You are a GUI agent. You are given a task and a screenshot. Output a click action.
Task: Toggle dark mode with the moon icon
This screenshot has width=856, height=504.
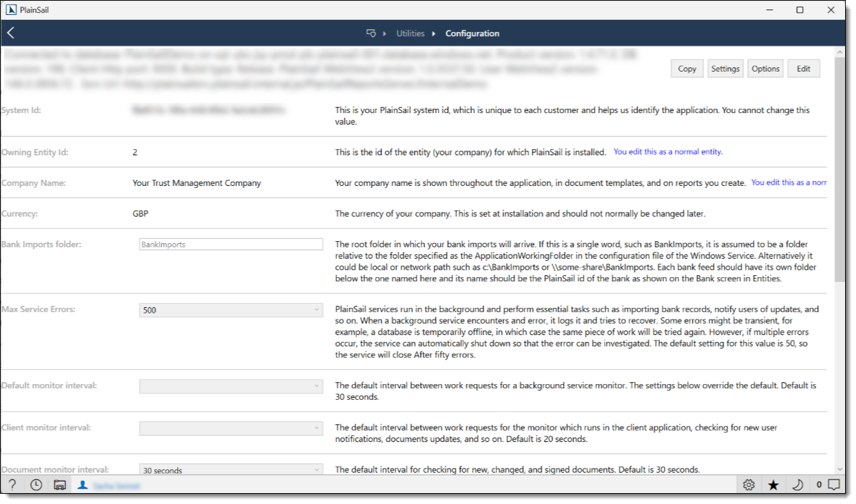click(x=797, y=485)
